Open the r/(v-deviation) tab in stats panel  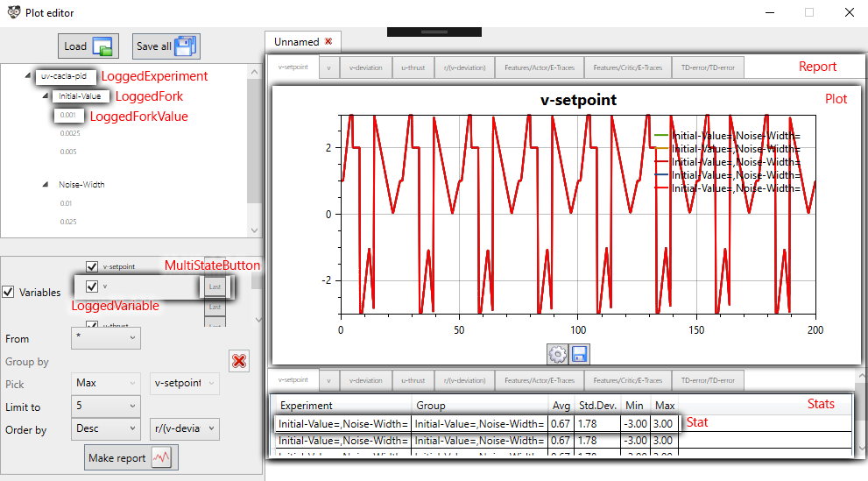pyautogui.click(x=464, y=380)
